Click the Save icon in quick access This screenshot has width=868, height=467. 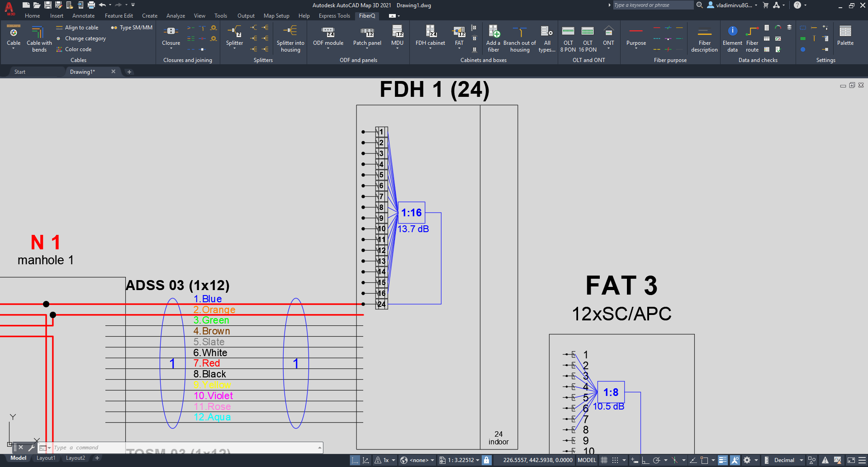(48, 5)
